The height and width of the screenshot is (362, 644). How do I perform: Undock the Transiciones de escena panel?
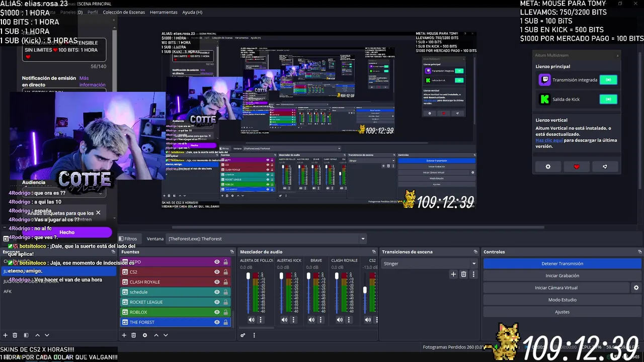click(x=475, y=252)
